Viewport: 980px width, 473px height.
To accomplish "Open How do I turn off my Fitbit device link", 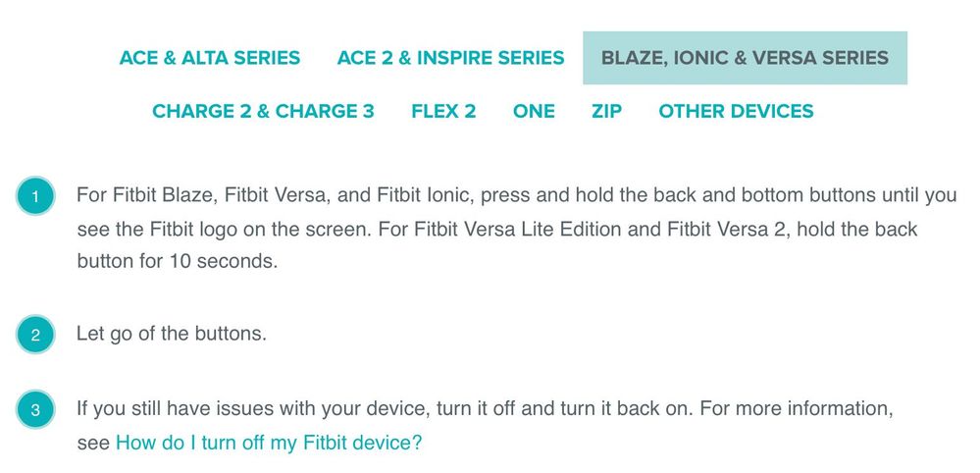I will pyautogui.click(x=270, y=443).
